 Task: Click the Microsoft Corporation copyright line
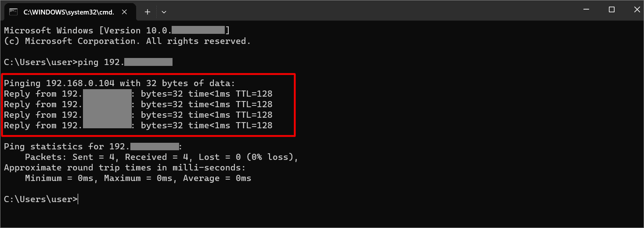[127, 41]
